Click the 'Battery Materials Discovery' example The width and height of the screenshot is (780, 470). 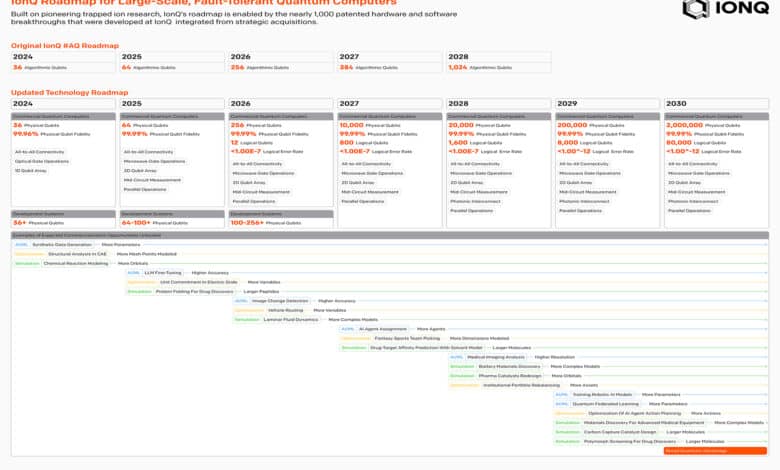[508, 367]
